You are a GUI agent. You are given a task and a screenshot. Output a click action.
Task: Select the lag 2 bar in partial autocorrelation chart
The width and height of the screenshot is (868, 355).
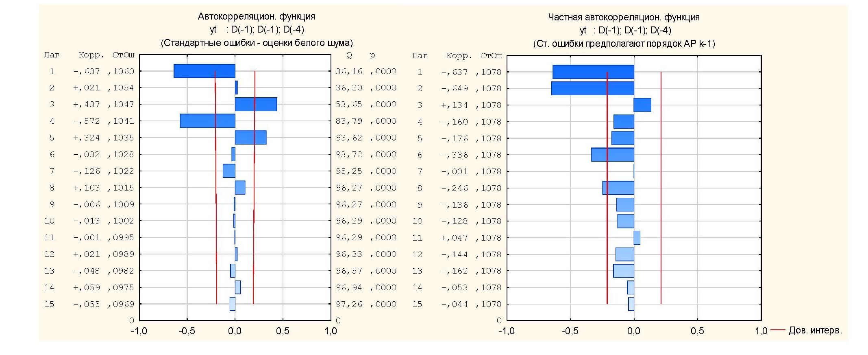click(x=592, y=88)
